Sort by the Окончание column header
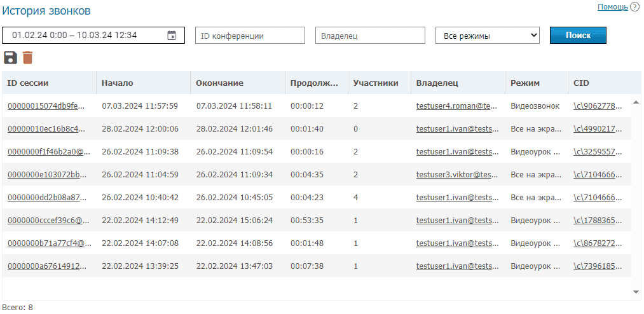This screenshot has height=314, width=644. click(238, 83)
